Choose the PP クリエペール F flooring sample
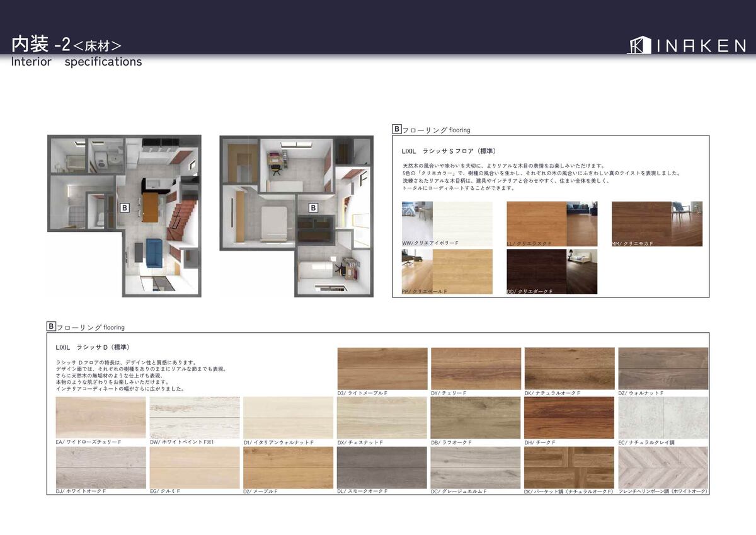The height and width of the screenshot is (535, 756). tap(447, 271)
